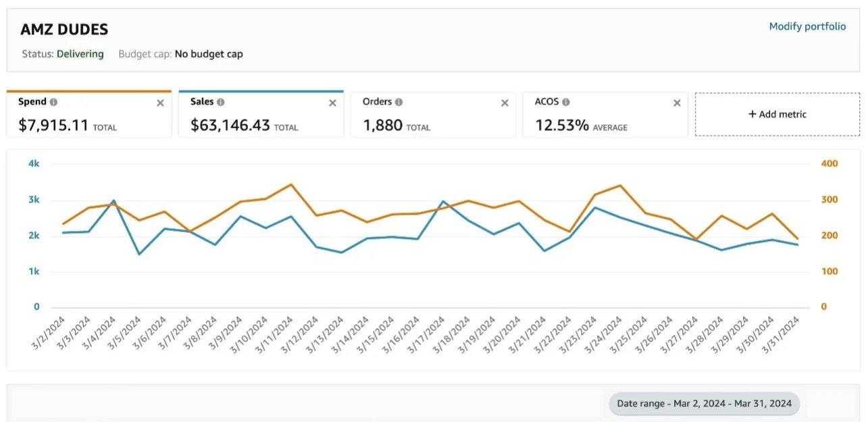
Task: Click the info icon beside Sales
Action: tap(221, 102)
